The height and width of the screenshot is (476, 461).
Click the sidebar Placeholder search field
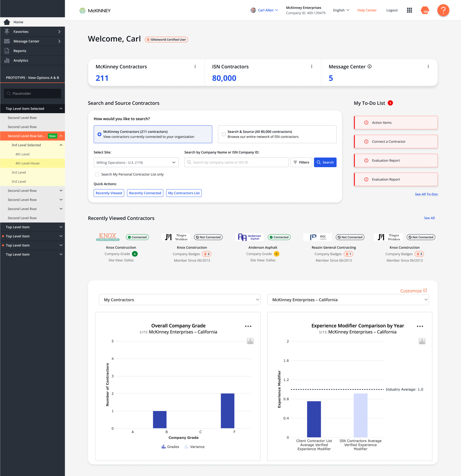pos(33,94)
